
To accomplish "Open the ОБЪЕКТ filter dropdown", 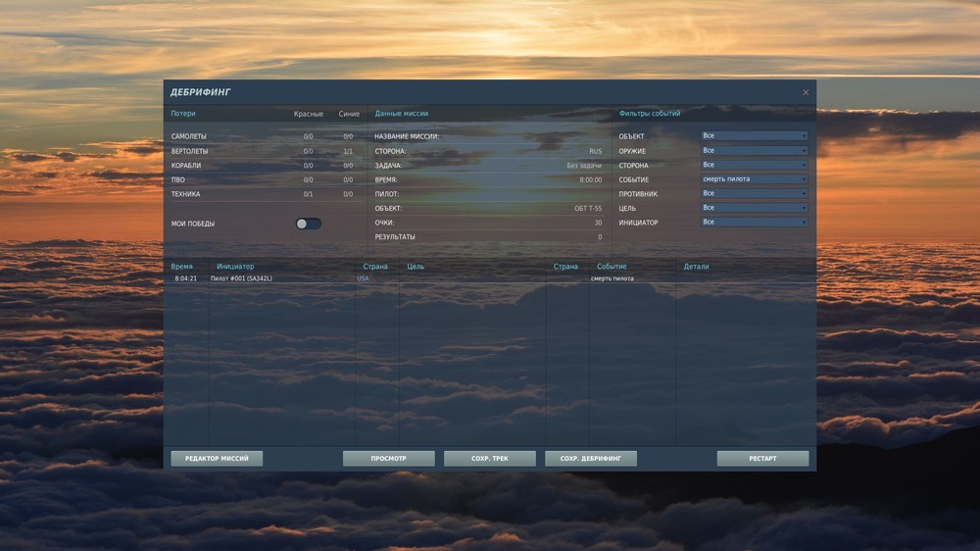I will tap(754, 135).
